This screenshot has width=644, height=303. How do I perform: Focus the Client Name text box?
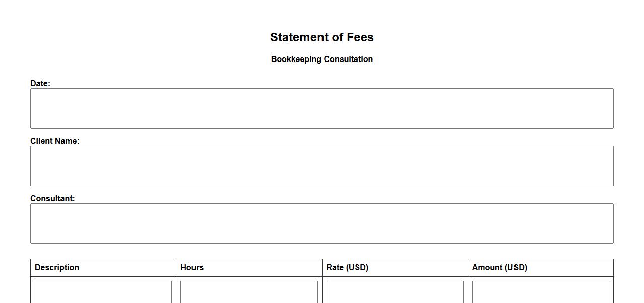(x=321, y=166)
